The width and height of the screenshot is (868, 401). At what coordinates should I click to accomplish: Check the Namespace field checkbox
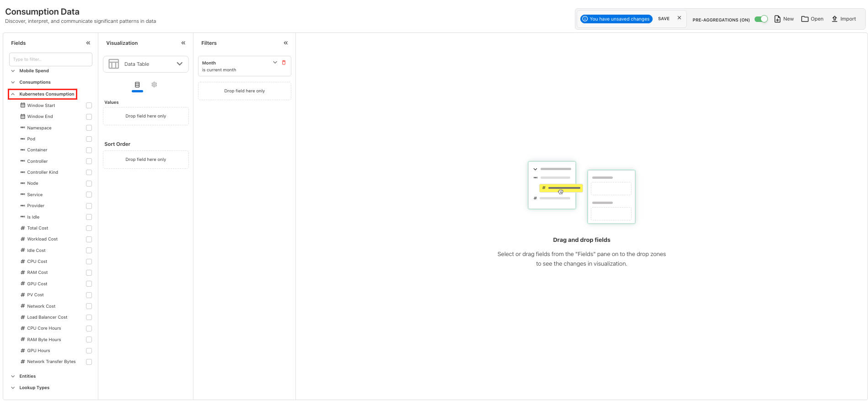pos(89,128)
